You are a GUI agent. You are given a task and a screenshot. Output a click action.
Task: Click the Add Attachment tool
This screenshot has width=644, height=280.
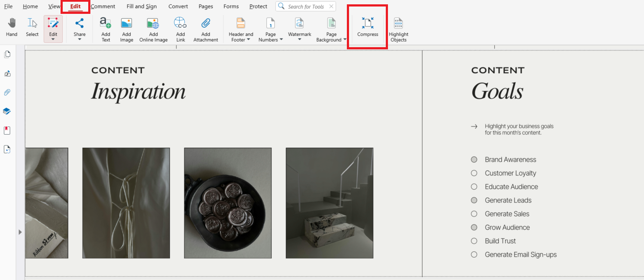pyautogui.click(x=205, y=29)
